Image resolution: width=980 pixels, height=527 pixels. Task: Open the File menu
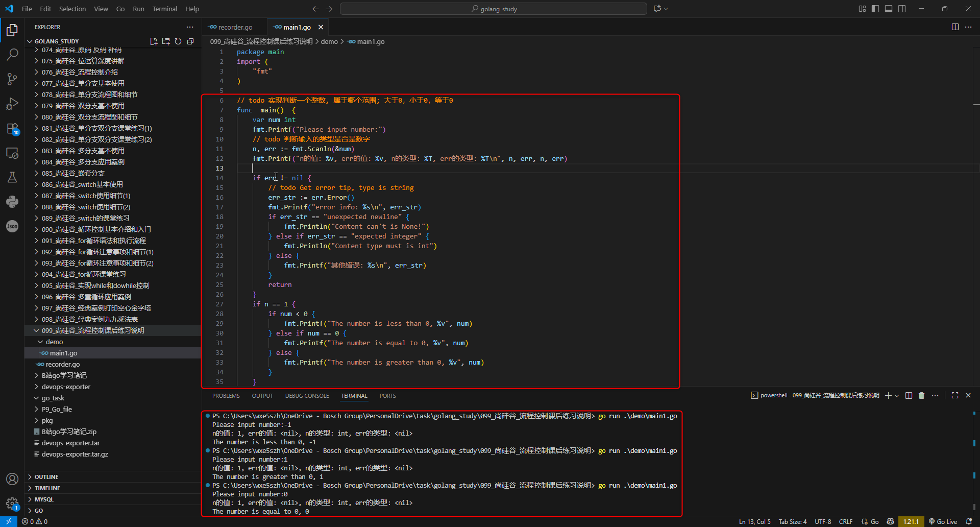[27, 9]
